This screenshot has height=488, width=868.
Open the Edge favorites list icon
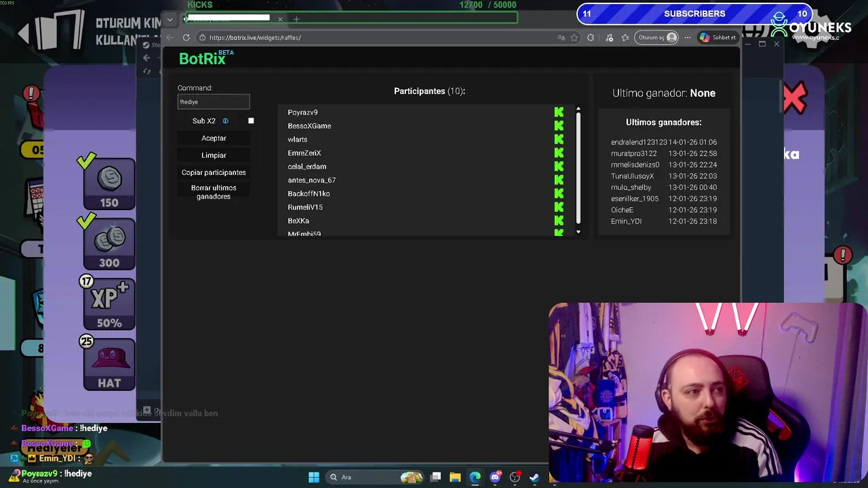point(625,37)
